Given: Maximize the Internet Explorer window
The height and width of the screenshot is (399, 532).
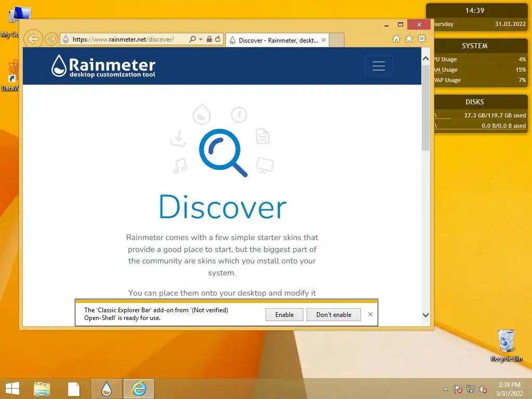Looking at the screenshot, I should 401,24.
